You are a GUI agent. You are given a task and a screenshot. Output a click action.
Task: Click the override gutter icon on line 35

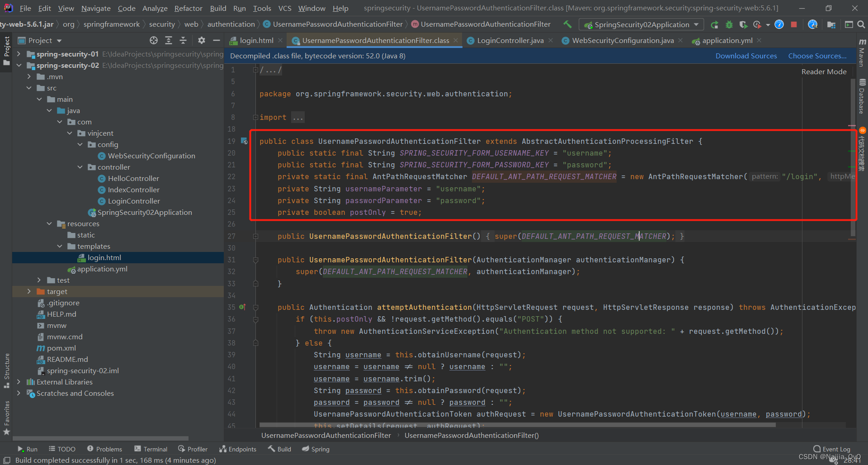[x=242, y=307]
